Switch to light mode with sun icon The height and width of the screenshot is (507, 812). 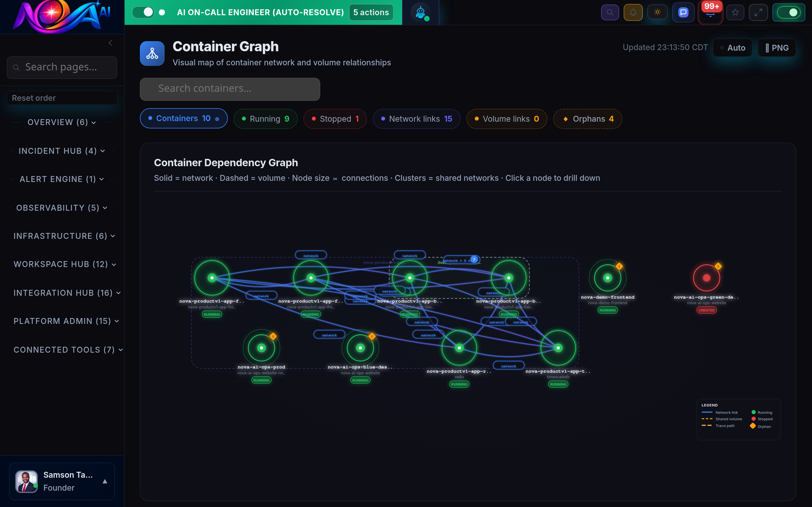click(657, 12)
